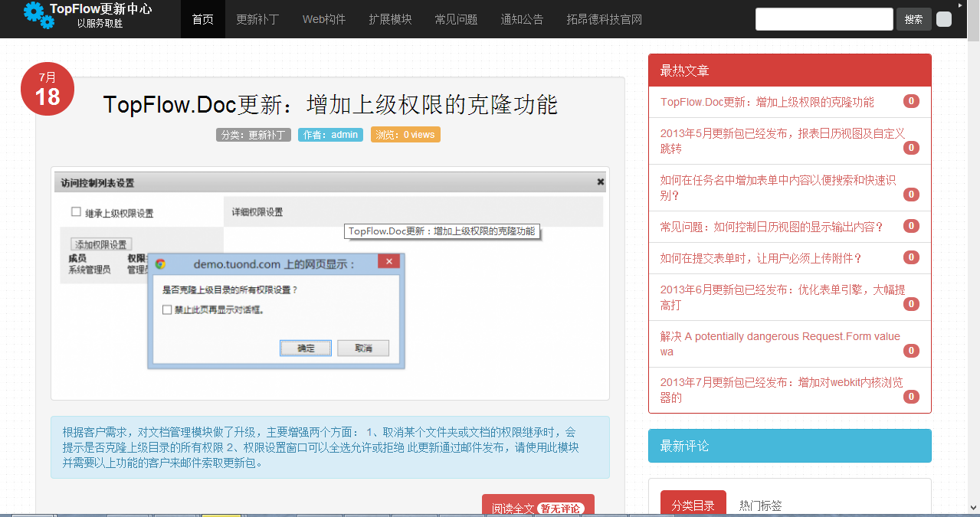Open the article screenshot thumbnail image

click(x=330, y=283)
